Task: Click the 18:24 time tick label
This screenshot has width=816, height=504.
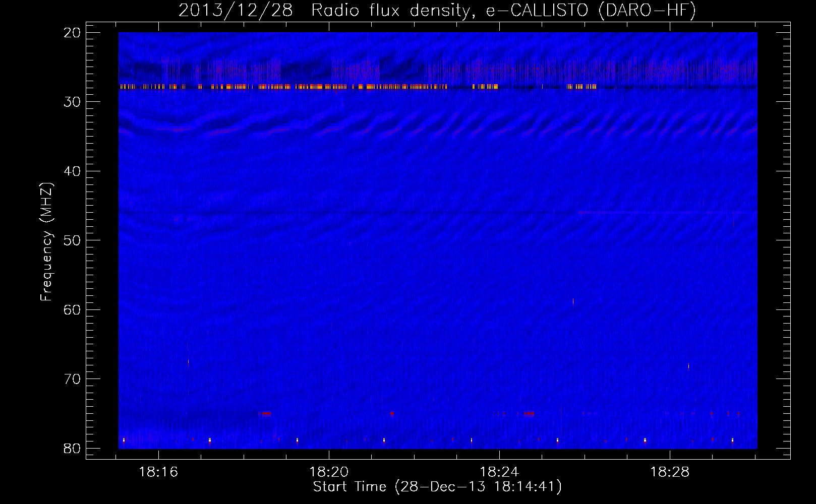Action: pos(499,472)
